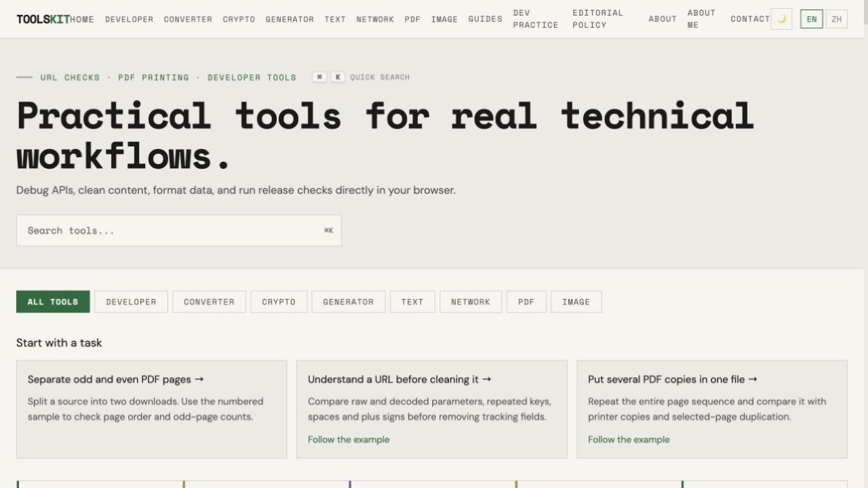Go to the Contact page
Image resolution: width=868 pixels, height=488 pixels.
pyautogui.click(x=750, y=19)
